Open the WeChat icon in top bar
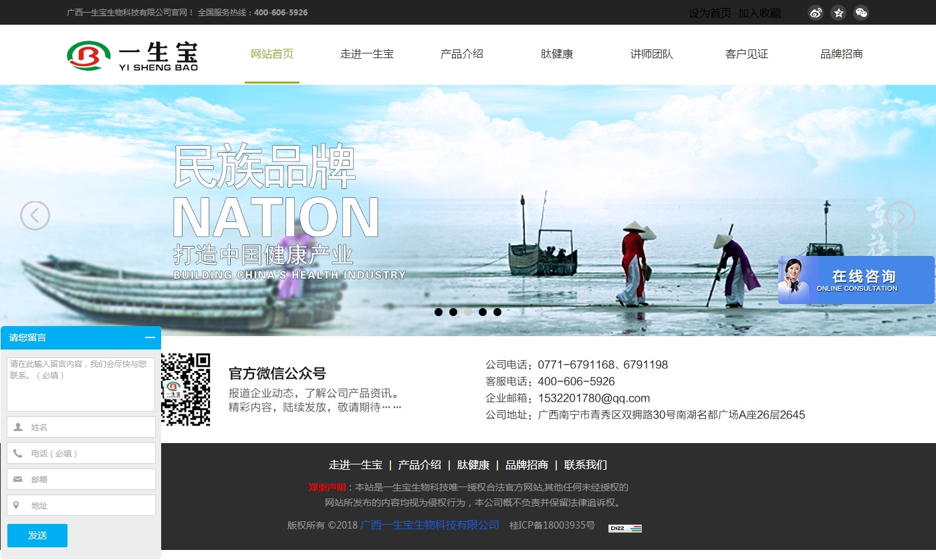 (861, 13)
